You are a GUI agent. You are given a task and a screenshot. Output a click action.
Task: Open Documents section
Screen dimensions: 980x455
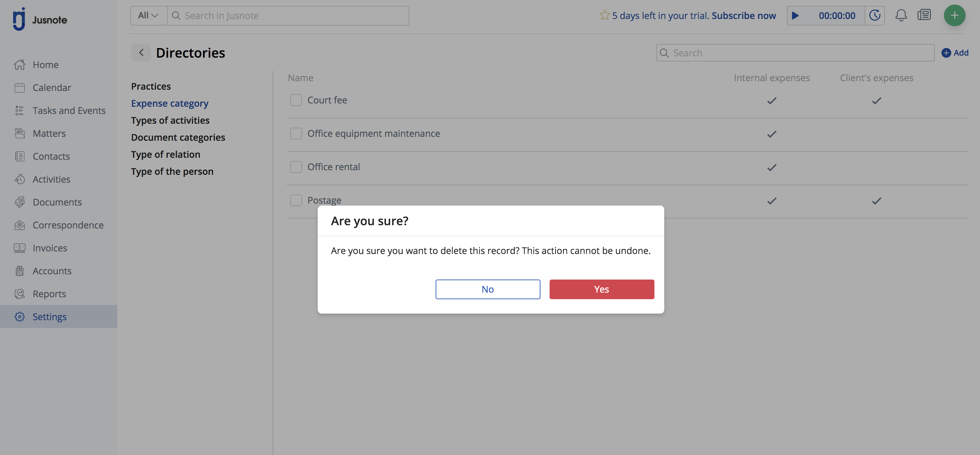tap(57, 202)
